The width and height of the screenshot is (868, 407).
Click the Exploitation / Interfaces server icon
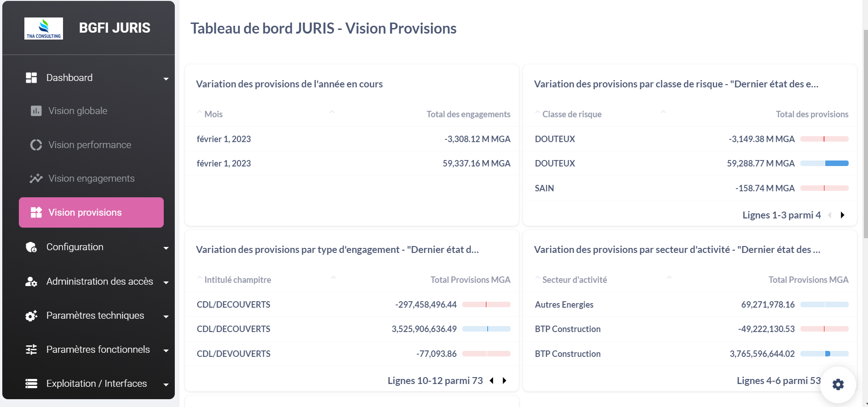tap(31, 384)
